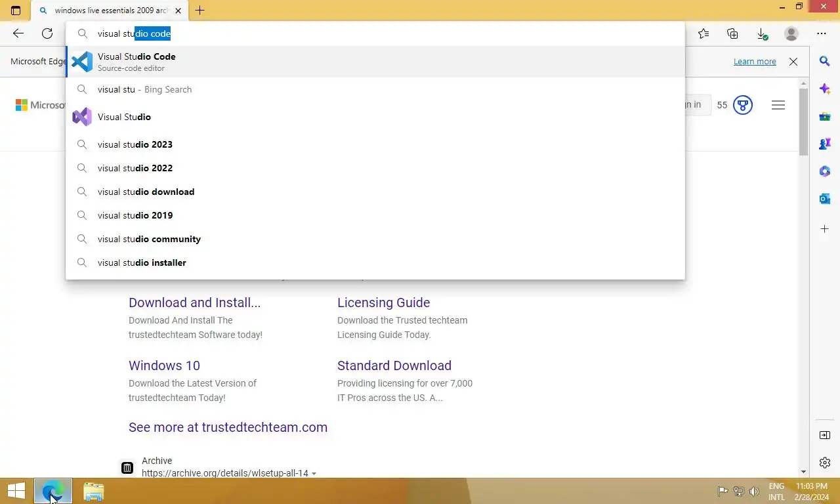This screenshot has width=840, height=504.
Task: Pick the visual studio 2023 suggestion
Action: [375, 144]
